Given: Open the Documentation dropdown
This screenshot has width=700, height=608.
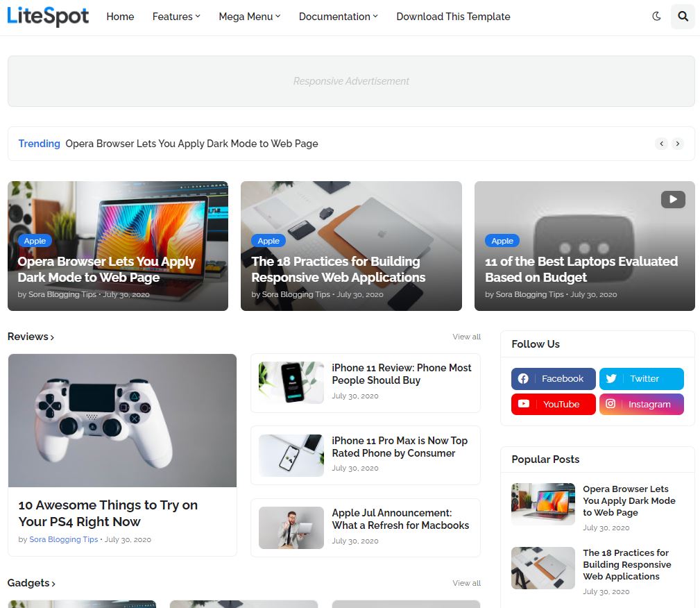Looking at the screenshot, I should (x=338, y=17).
